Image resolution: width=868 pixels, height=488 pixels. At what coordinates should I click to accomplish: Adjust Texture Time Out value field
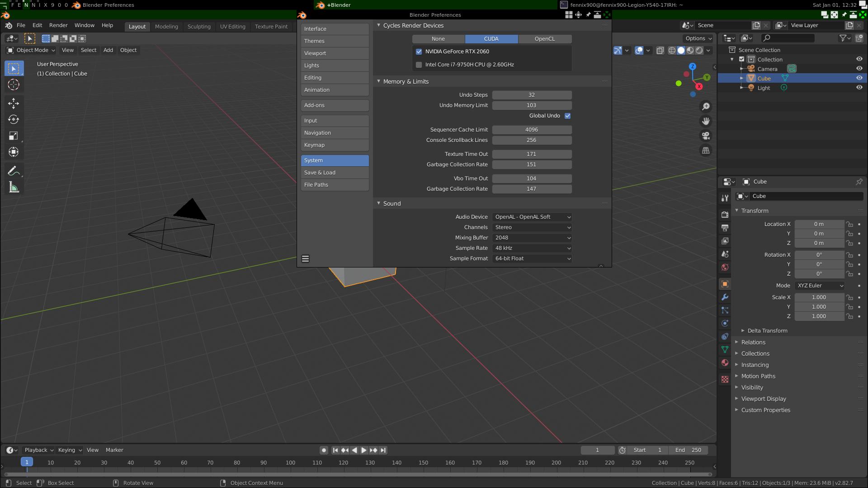(532, 154)
